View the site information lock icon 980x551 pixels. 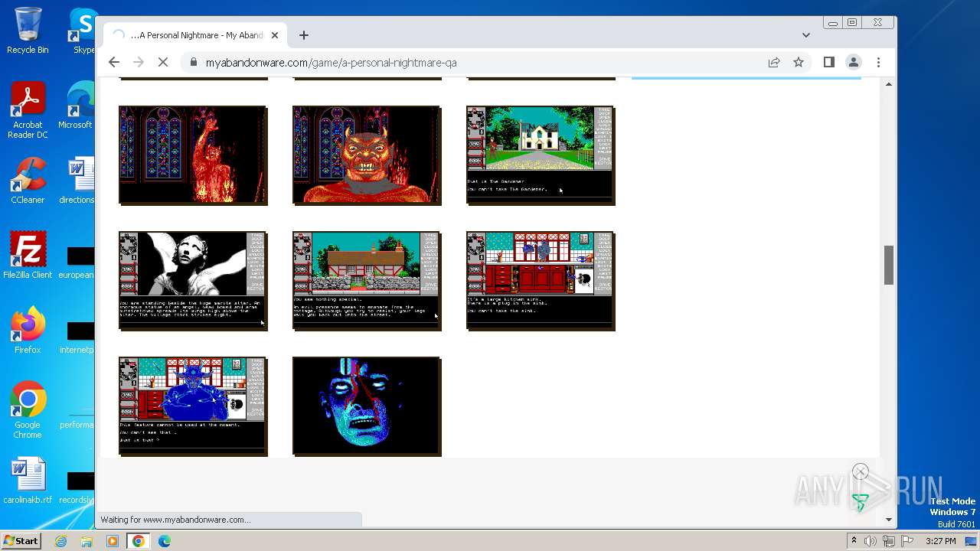point(194,63)
